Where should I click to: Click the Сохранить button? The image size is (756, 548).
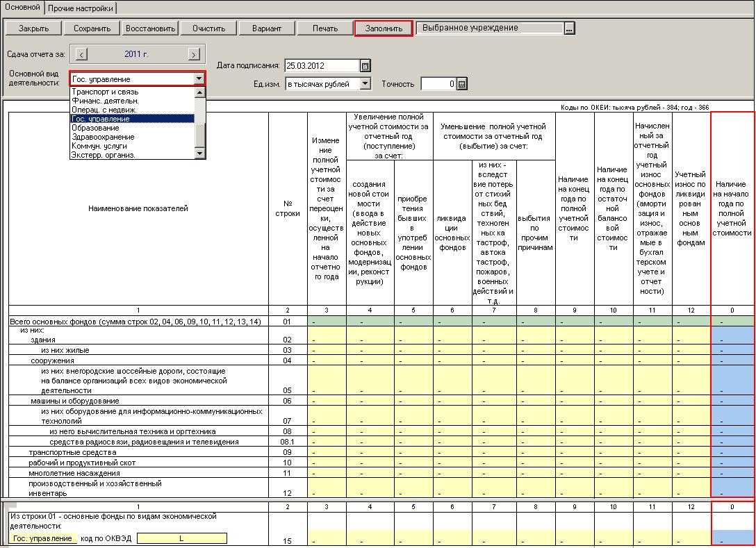tap(92, 28)
